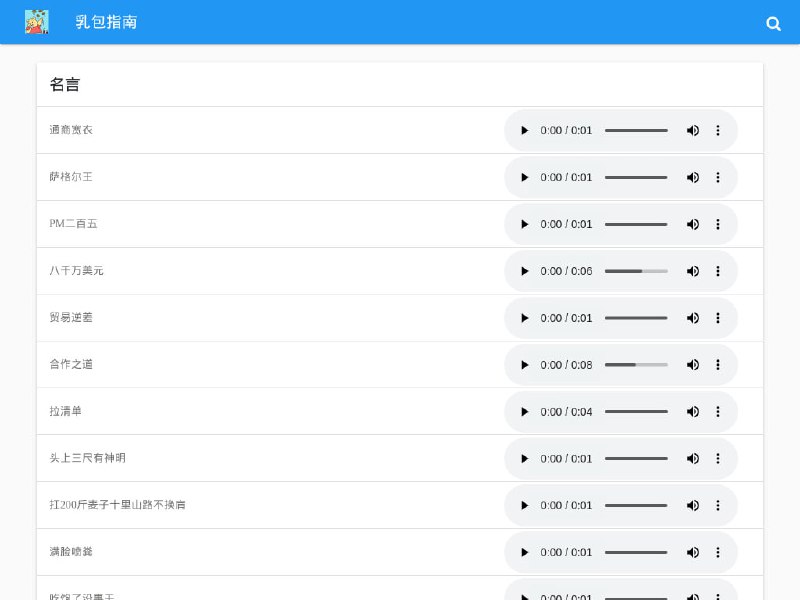Click the 乳包指南 site title
The width and height of the screenshot is (800, 600).
(106, 22)
